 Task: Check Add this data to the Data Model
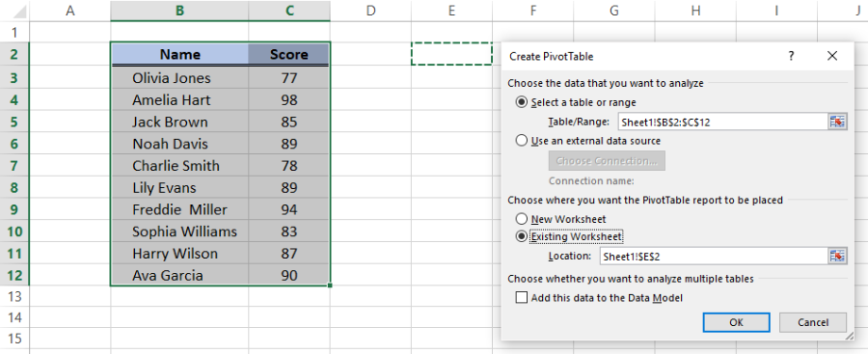pos(521,298)
